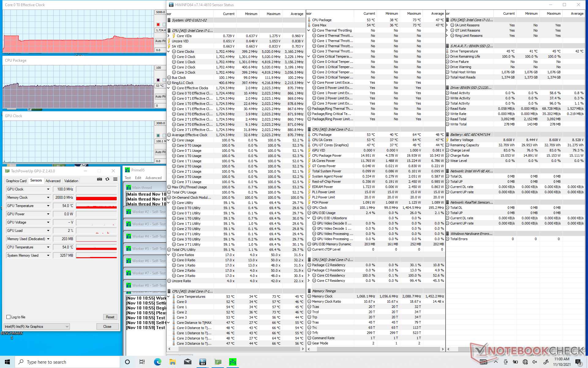588x368 pixels.
Task: Open Windows Start menu
Action: (x=7, y=362)
